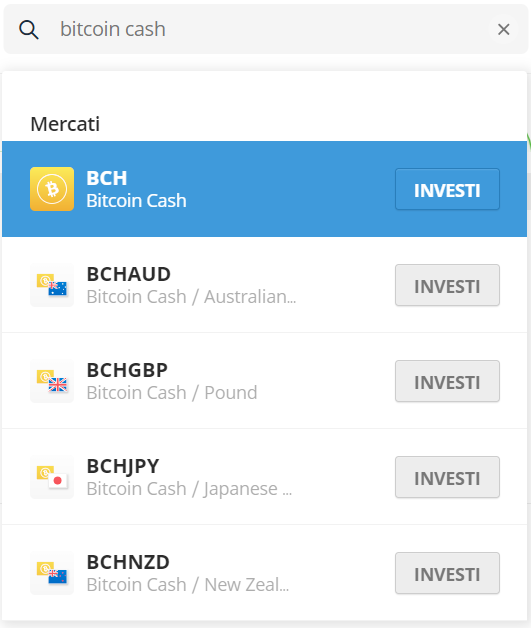Select the BCH ticker label
This screenshot has width=531, height=628.
107,178
